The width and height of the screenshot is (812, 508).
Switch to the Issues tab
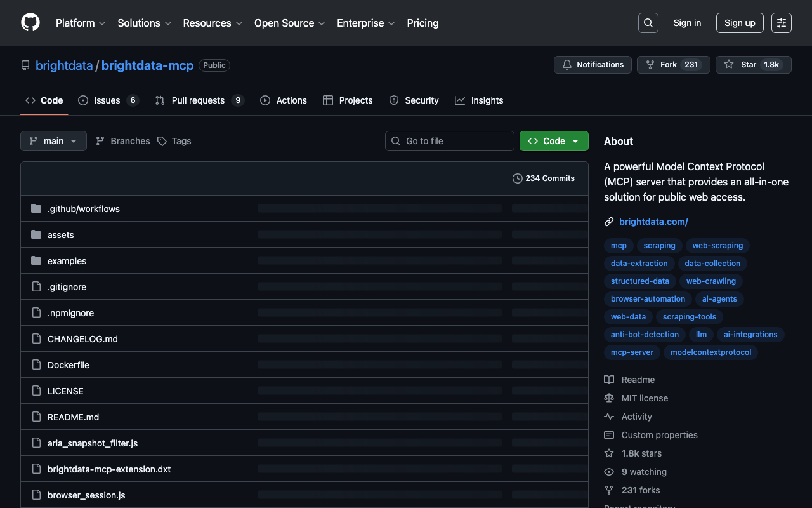coord(107,100)
